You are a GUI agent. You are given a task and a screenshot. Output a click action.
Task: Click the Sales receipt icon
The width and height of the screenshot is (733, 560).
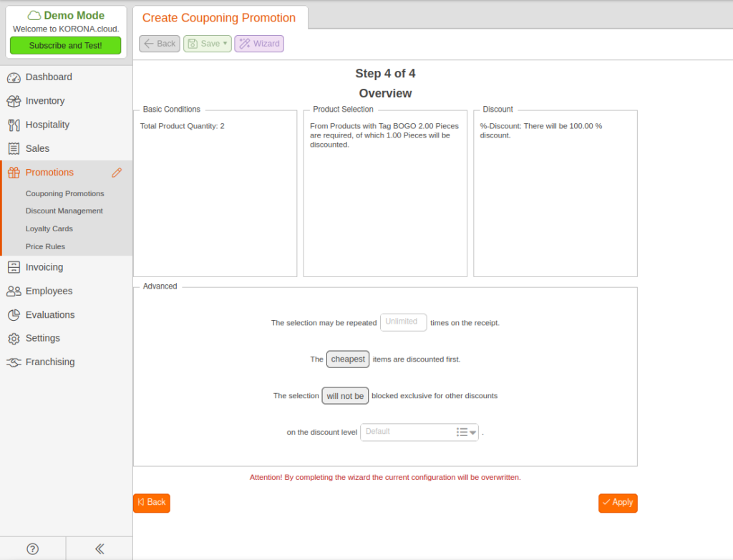click(14, 149)
